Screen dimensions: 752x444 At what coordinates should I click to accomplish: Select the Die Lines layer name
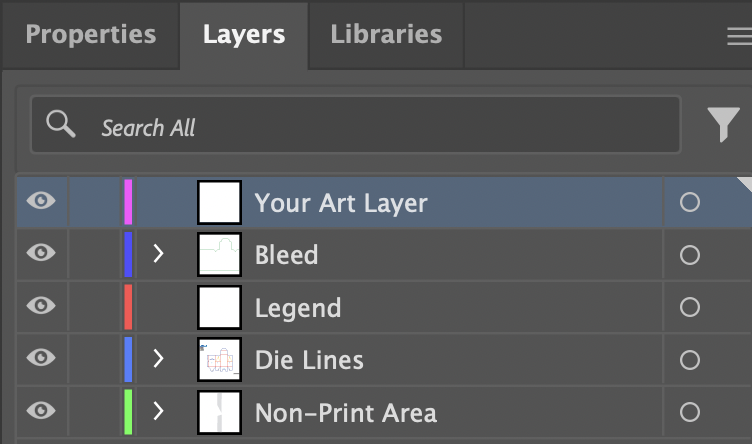pos(309,360)
